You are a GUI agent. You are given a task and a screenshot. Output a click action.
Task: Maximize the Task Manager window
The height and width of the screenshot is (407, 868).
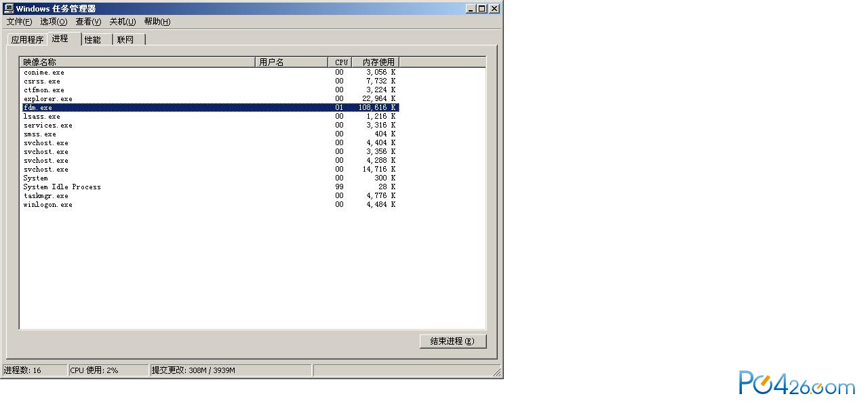point(482,9)
